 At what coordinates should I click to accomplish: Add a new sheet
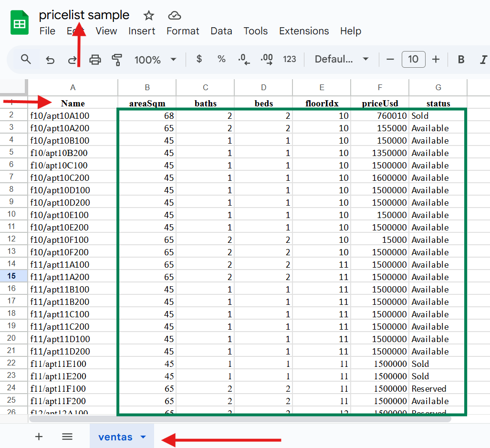click(x=39, y=437)
